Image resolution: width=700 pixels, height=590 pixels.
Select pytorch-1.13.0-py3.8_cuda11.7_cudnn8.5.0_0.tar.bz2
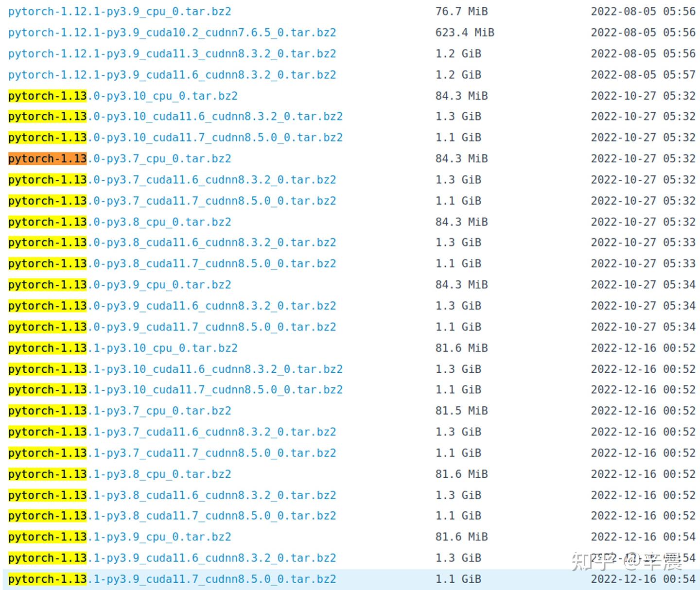coord(172,264)
